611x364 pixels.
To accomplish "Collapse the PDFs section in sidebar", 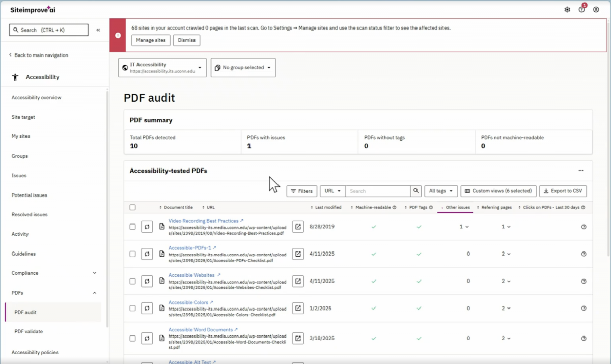I will (x=94, y=293).
